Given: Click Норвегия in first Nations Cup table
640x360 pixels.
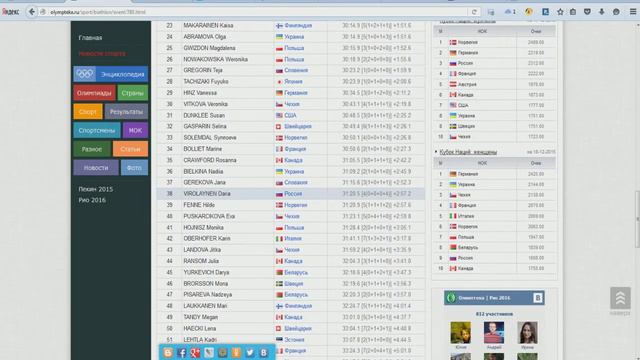Looking at the screenshot, I should (x=467, y=42).
